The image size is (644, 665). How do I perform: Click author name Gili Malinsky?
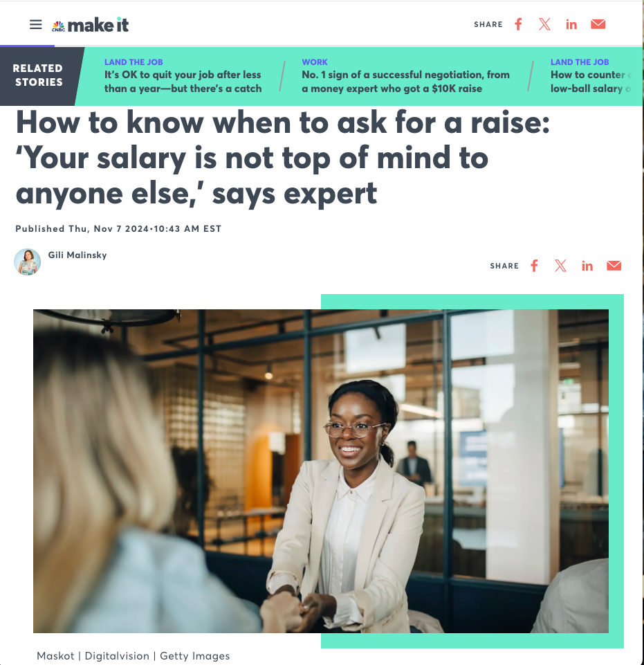tap(77, 255)
